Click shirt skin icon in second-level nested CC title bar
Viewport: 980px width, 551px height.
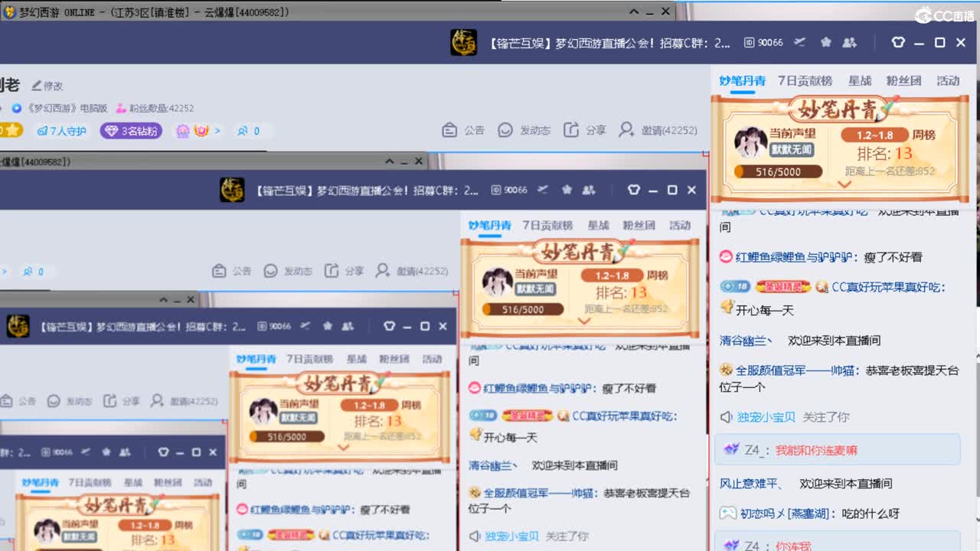pyautogui.click(x=634, y=190)
